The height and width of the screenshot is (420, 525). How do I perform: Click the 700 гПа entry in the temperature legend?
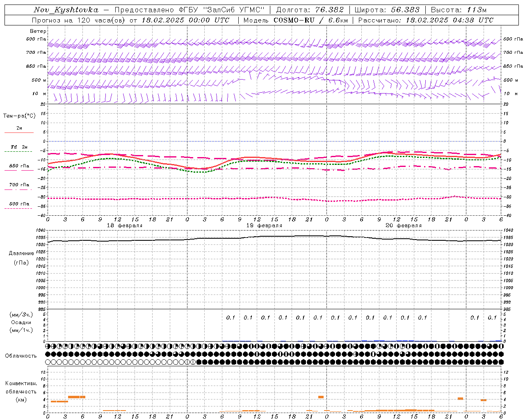(x=19, y=185)
